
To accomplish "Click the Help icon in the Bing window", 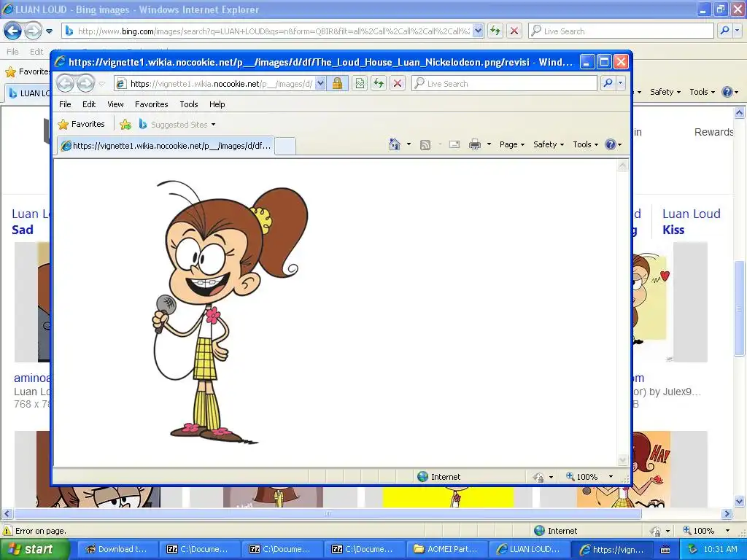I will coord(727,92).
